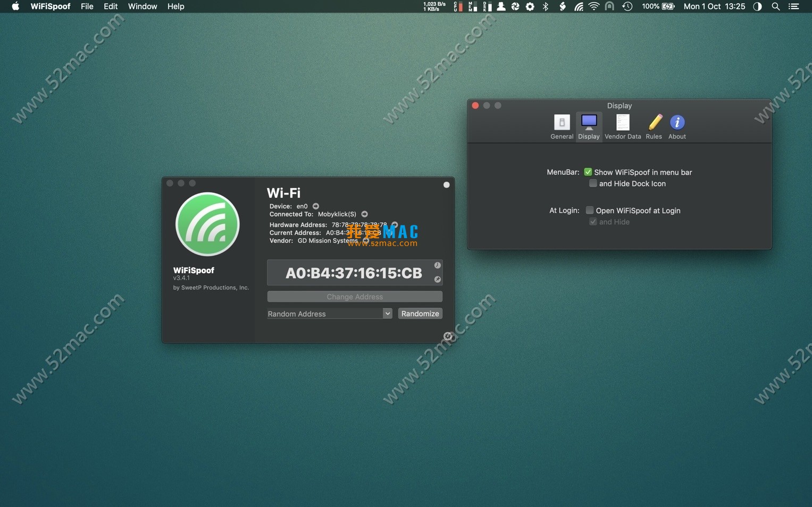Click the arrow icon next to Device en0
Image resolution: width=812 pixels, height=507 pixels.
point(316,206)
